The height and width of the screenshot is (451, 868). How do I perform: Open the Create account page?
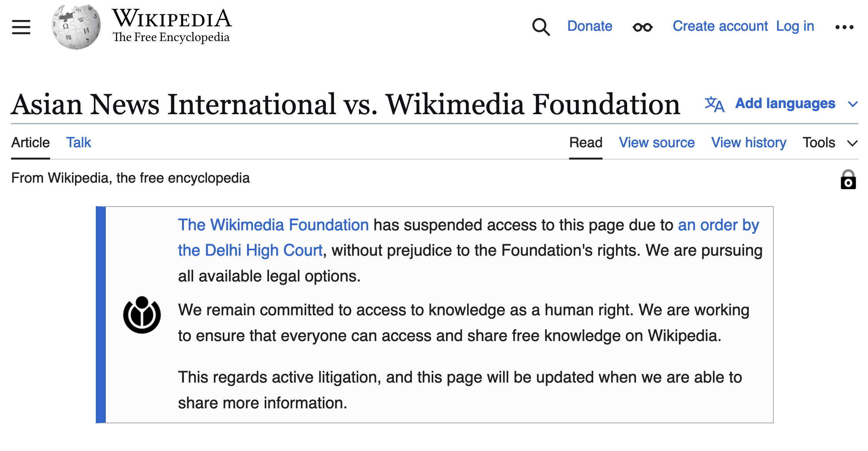click(x=720, y=26)
